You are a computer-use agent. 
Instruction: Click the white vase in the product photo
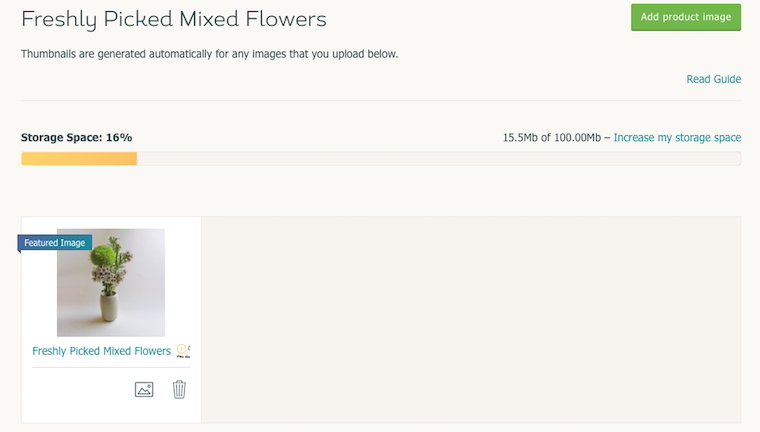[110, 307]
